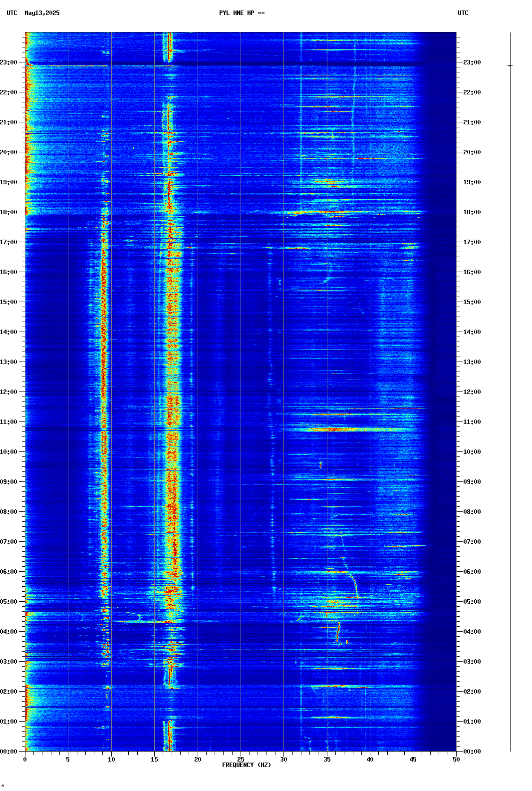Image resolution: width=532 pixels, height=791 pixels.
Task: Select 17:00 on the left time axis
Action: 9,242
